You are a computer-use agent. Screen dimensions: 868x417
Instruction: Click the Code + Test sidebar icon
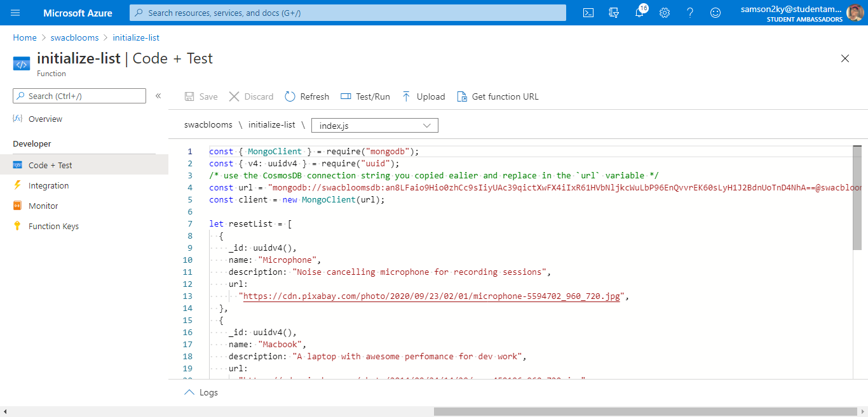(18, 165)
